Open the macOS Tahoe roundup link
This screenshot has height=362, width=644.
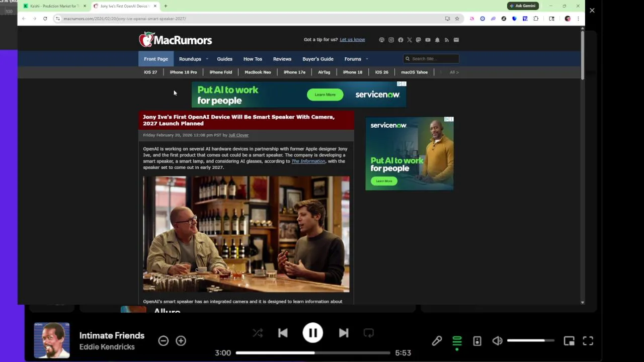414,72
